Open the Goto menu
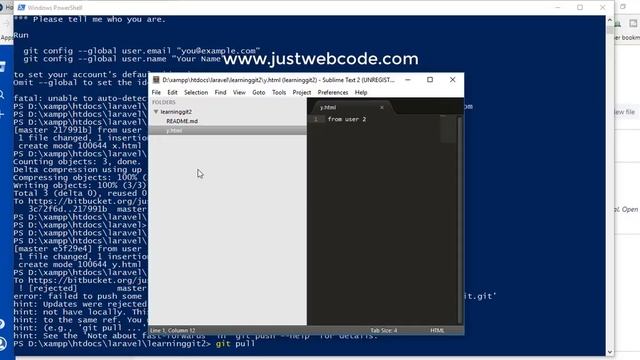640x360 pixels. [x=258, y=93]
